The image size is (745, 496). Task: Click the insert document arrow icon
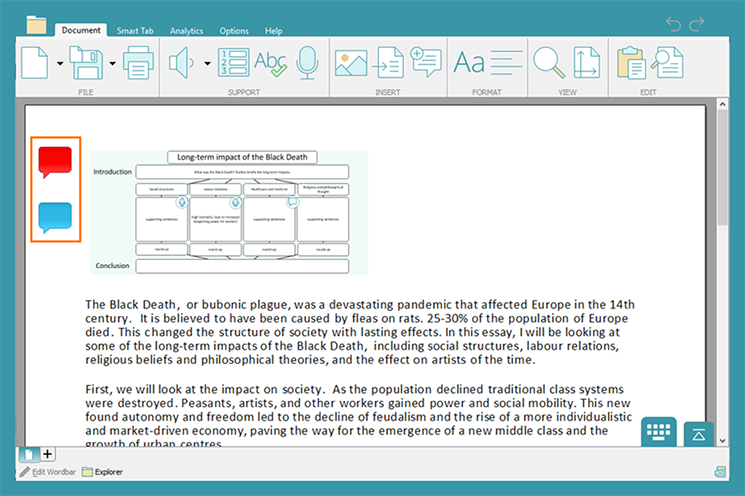click(388, 62)
